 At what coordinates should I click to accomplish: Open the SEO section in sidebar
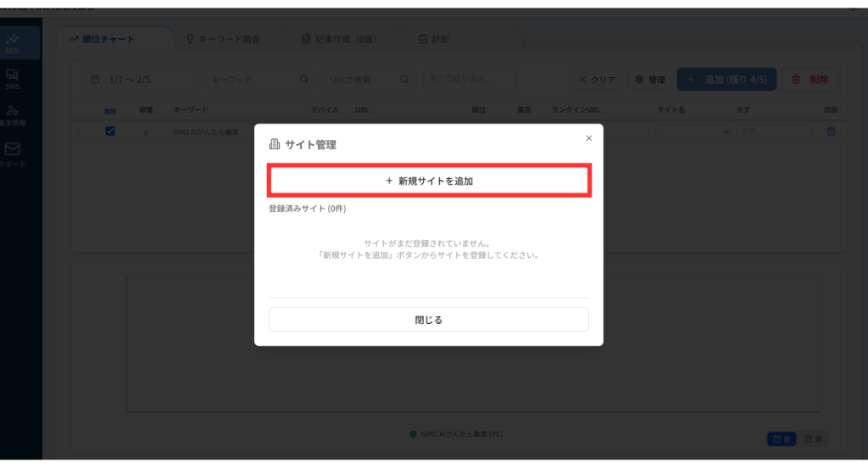pos(13,43)
